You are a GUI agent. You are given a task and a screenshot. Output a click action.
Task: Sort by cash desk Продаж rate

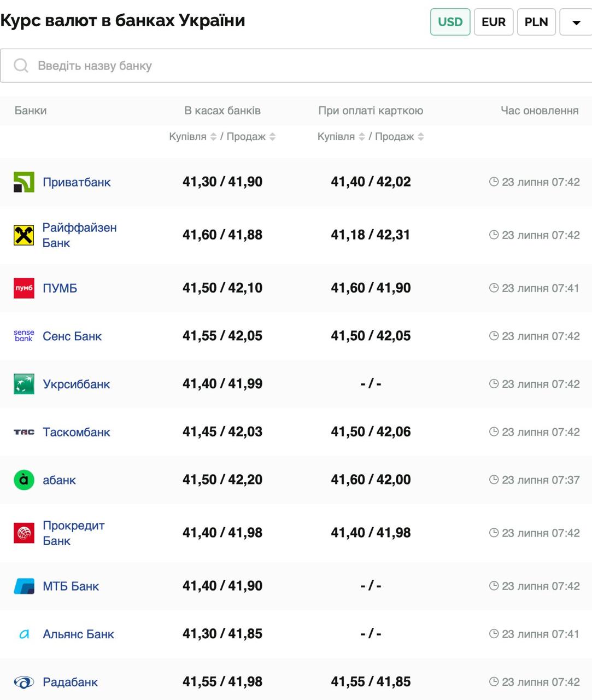click(x=272, y=137)
